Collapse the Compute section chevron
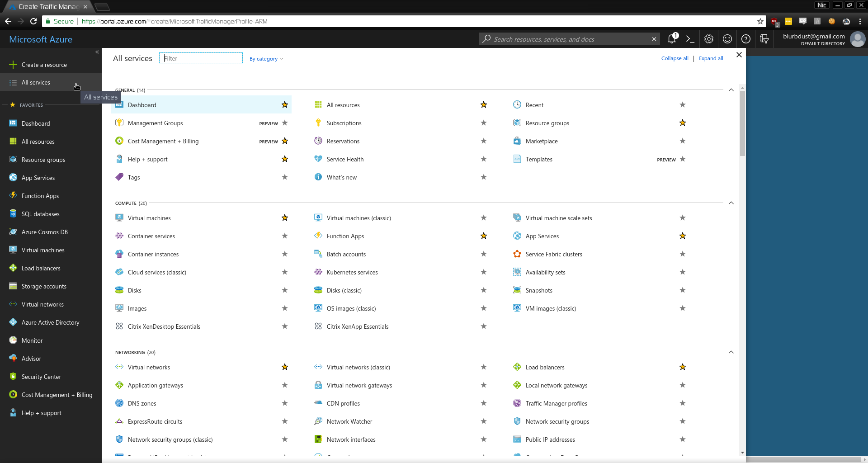The image size is (868, 463). tap(731, 203)
